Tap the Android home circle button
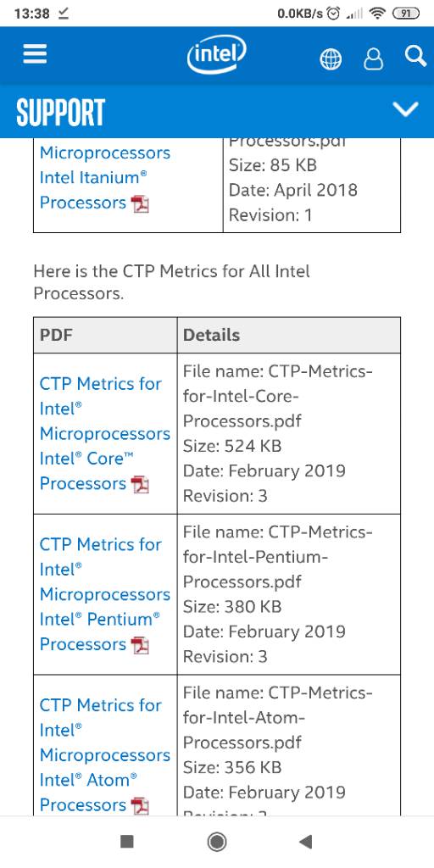This screenshot has width=434, height=868. [x=216, y=842]
